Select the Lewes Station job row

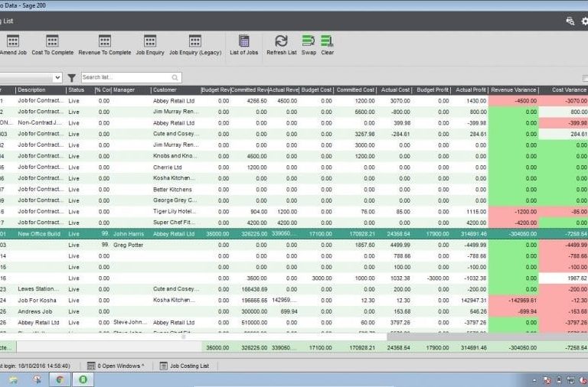[x=294, y=289]
